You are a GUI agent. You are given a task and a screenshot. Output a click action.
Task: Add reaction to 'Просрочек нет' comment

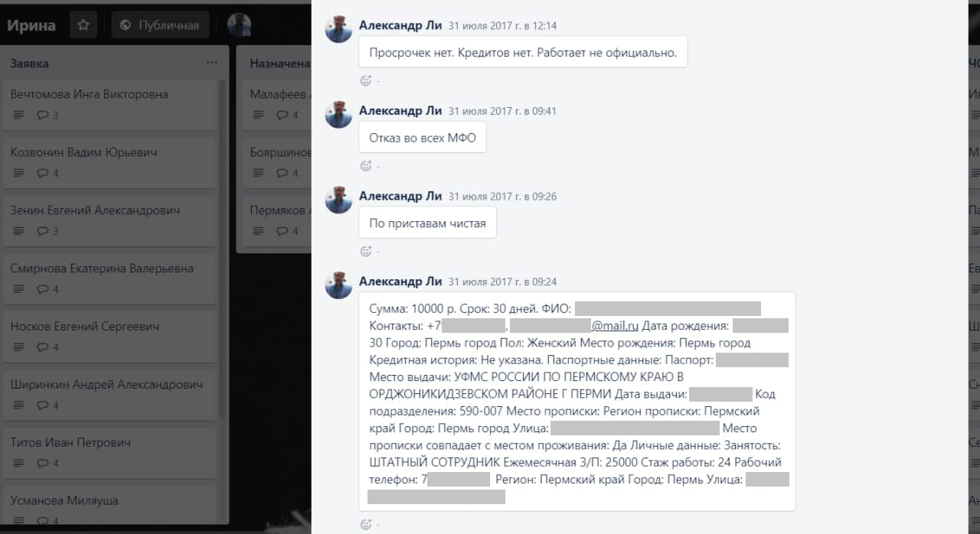[x=365, y=80]
